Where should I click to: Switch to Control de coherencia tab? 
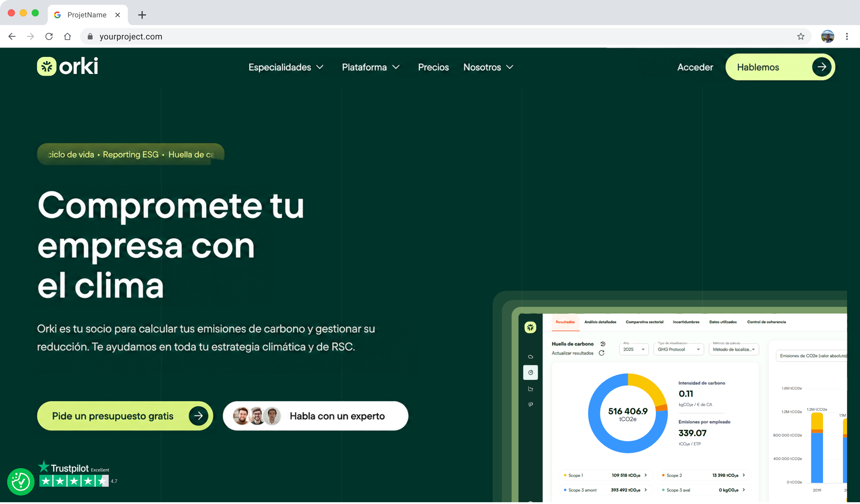pos(766,322)
